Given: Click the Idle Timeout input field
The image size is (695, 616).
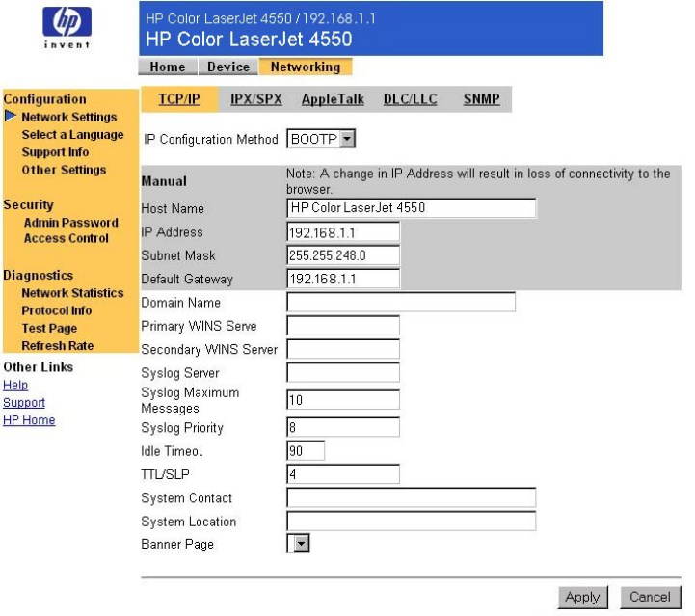Looking at the screenshot, I should pyautogui.click(x=306, y=451).
